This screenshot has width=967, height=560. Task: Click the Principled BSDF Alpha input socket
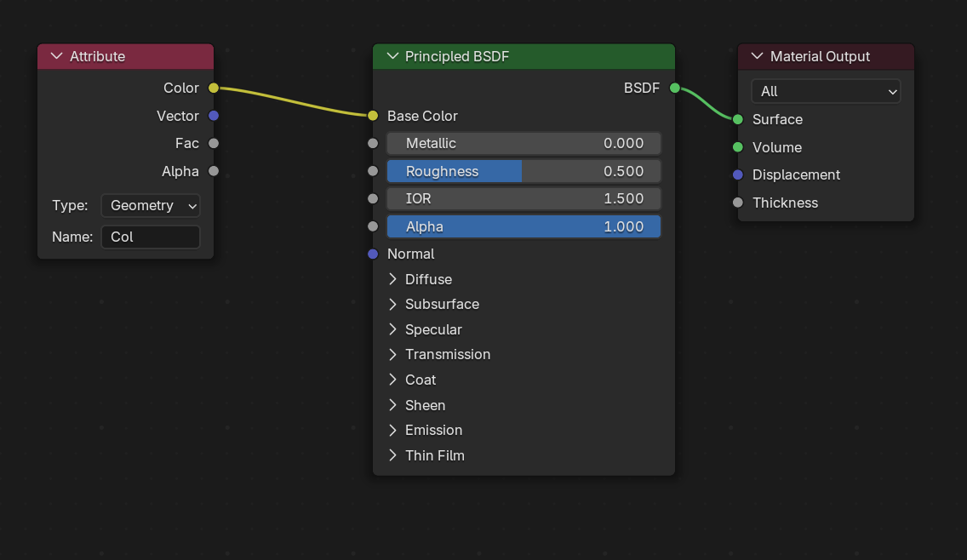point(373,226)
